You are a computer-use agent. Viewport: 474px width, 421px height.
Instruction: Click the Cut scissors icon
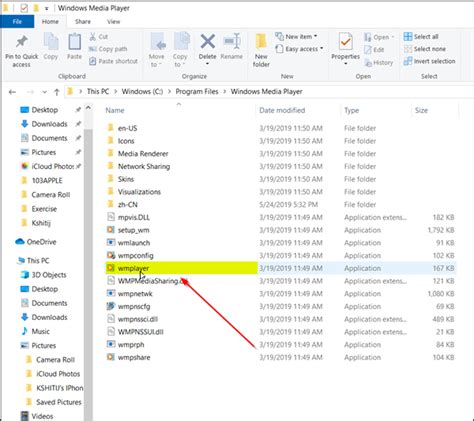(93, 37)
